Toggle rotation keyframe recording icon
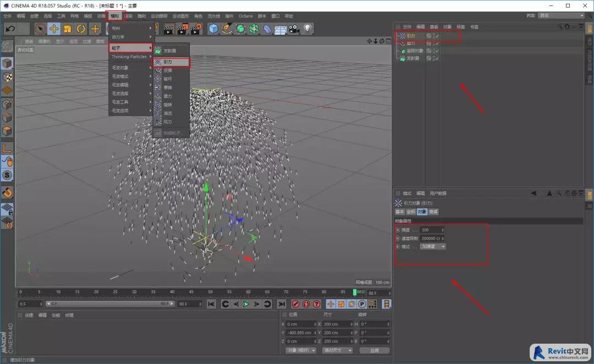 coord(351,304)
